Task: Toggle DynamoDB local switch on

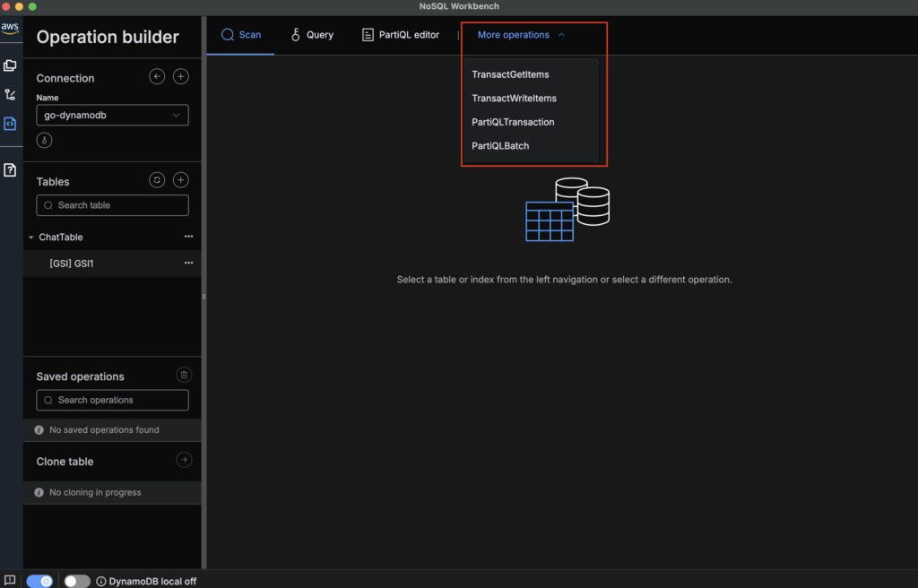Action: pos(77,581)
